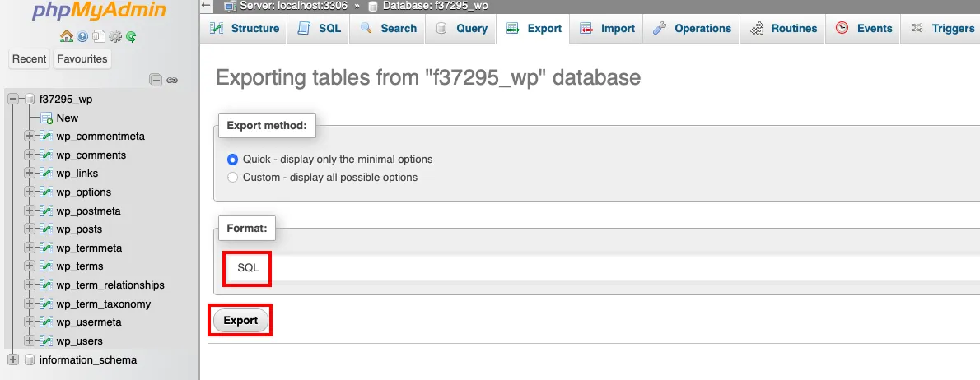The height and width of the screenshot is (380, 980).
Task: Collapse the f37295_wp database tree node
Action: [x=12, y=100]
